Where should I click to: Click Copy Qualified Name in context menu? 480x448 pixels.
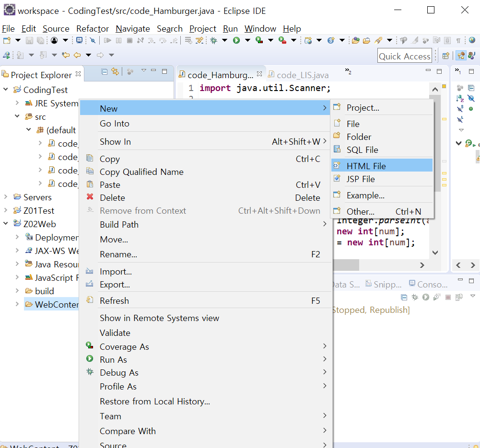click(205, 172)
